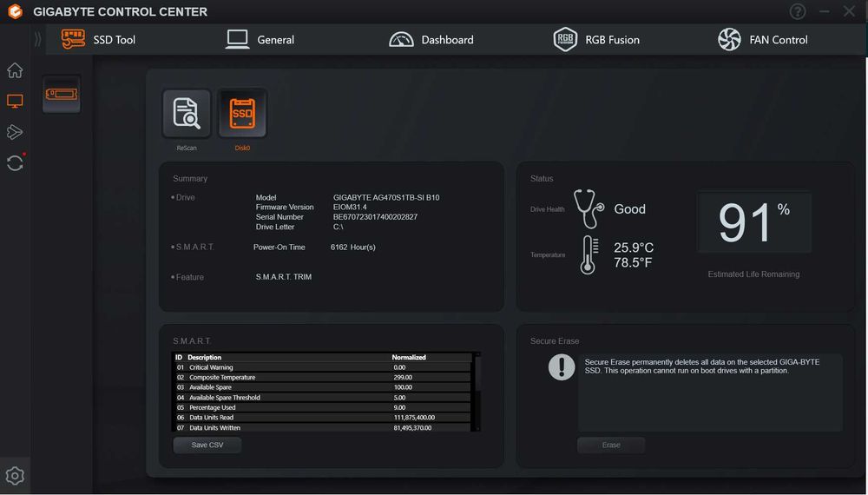Open the FAN Control tab
This screenshot has height=495, width=868.
click(762, 39)
